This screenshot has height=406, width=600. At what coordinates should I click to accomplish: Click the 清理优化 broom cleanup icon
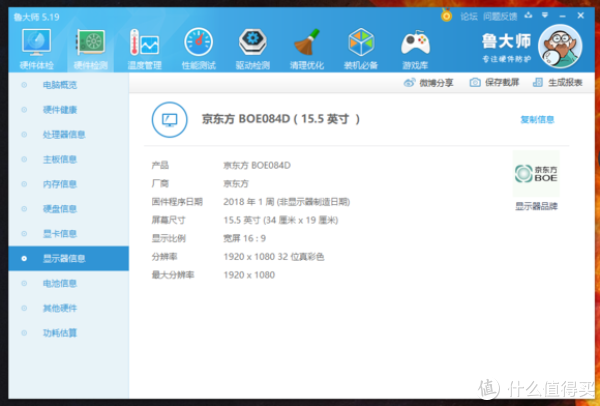(307, 49)
